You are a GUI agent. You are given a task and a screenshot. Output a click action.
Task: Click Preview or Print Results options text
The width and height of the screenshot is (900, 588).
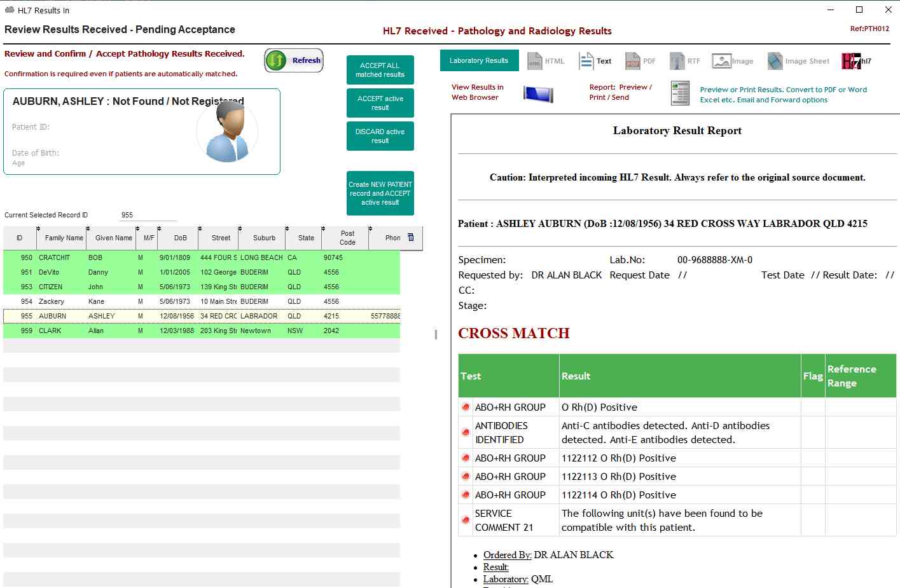pos(783,95)
